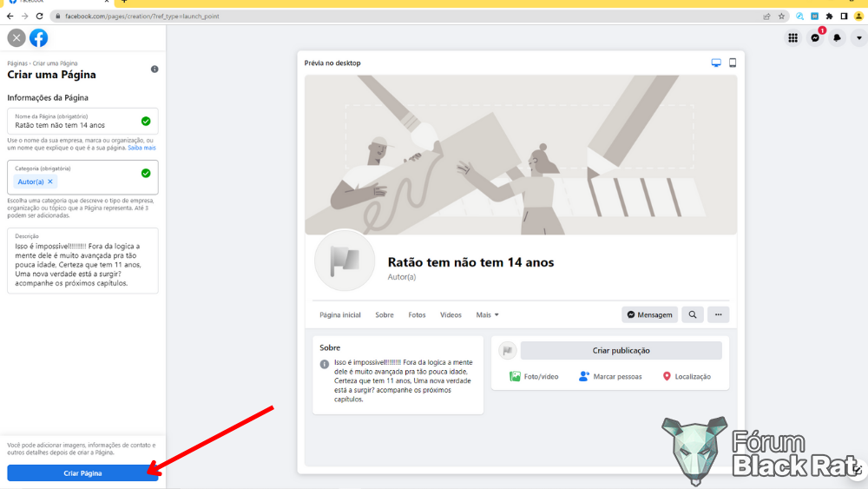Open the share page icon in address bar
The width and height of the screenshot is (868, 489).
pos(766,16)
